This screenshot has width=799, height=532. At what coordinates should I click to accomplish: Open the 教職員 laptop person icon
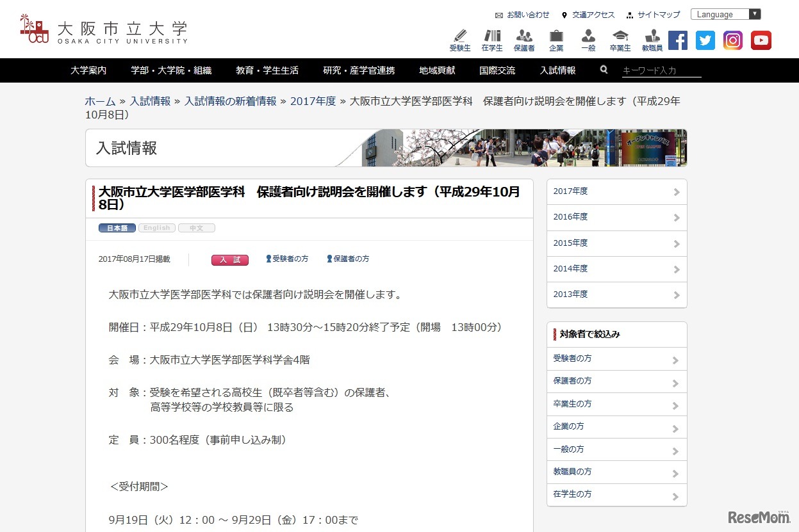tap(652, 40)
